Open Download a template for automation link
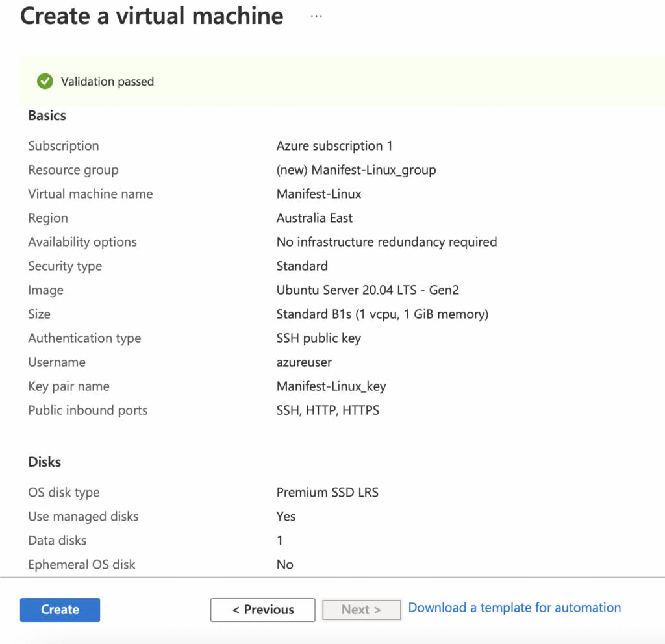The width and height of the screenshot is (665, 644). click(514, 608)
